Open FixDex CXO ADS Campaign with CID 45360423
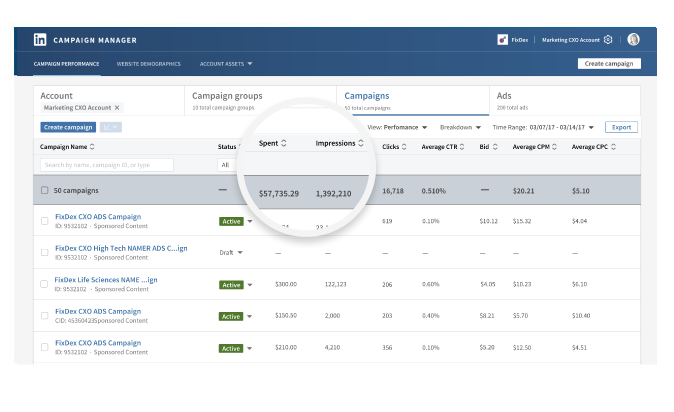This screenshot has width=674, height=412. point(98,311)
